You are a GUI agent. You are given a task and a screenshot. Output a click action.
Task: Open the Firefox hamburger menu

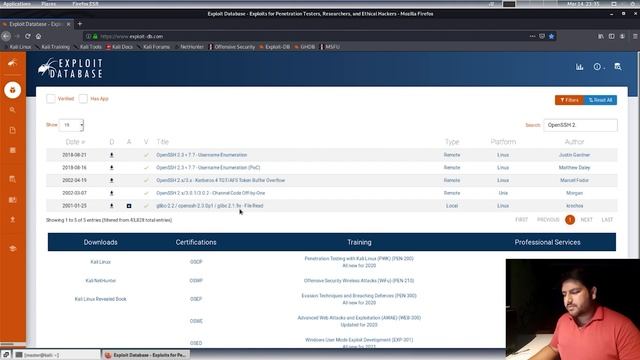pyautogui.click(x=635, y=36)
